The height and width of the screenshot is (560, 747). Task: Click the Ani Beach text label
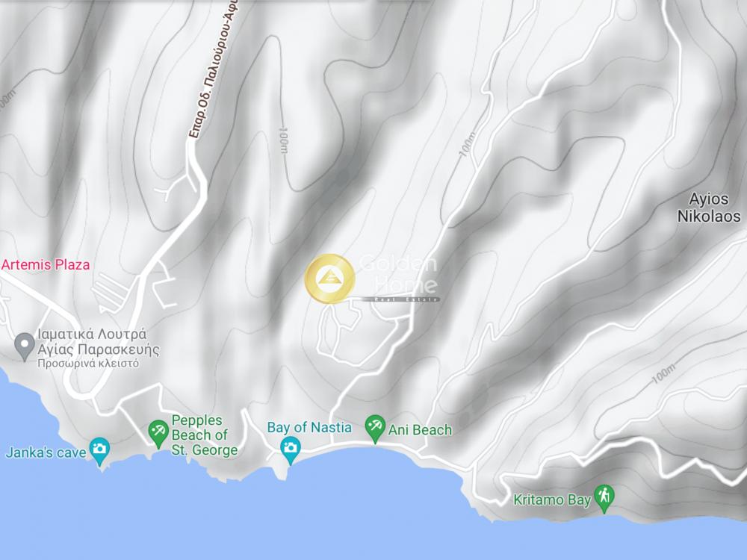click(420, 430)
